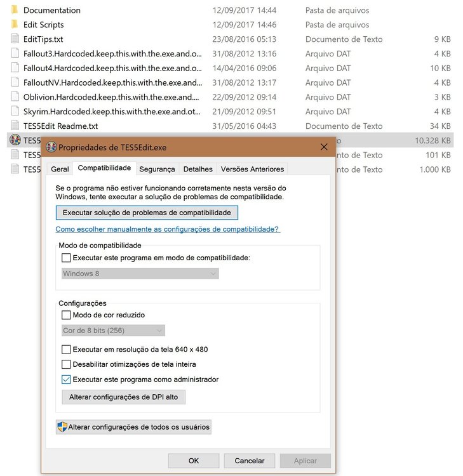Click the 10.328 KB size cell

point(433,140)
